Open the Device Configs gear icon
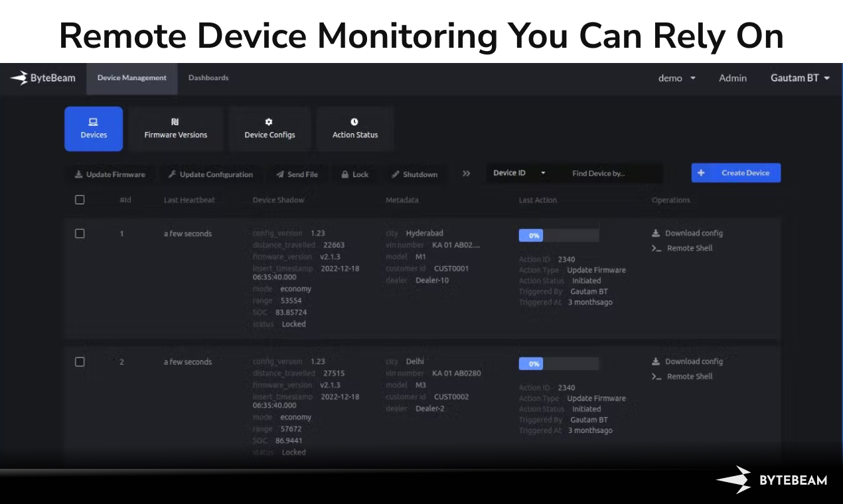This screenshot has height=504, width=843. (x=269, y=122)
